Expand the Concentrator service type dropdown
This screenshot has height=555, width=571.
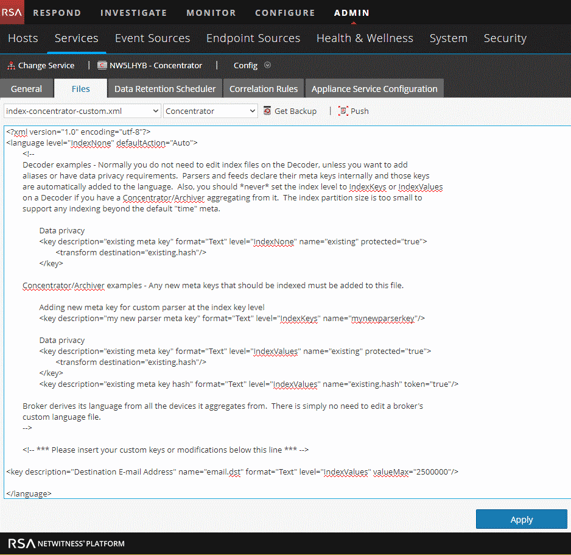point(210,111)
